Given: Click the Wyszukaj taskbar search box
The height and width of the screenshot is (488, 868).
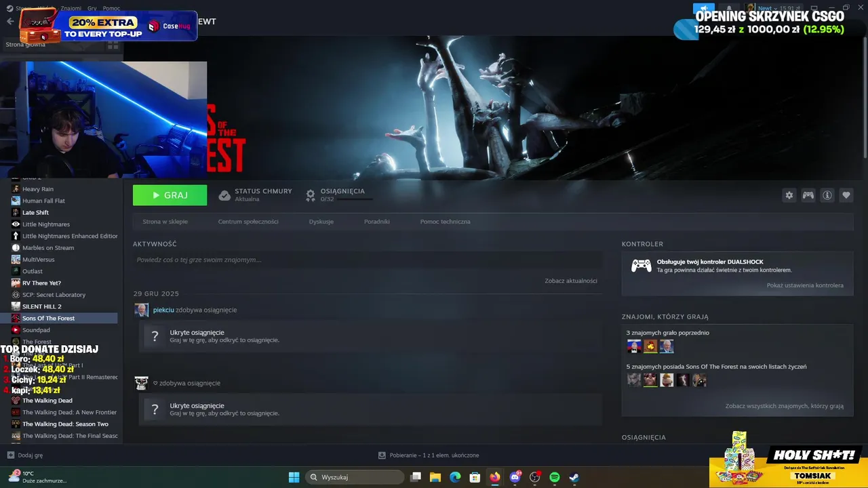Looking at the screenshot, I should 355,477.
